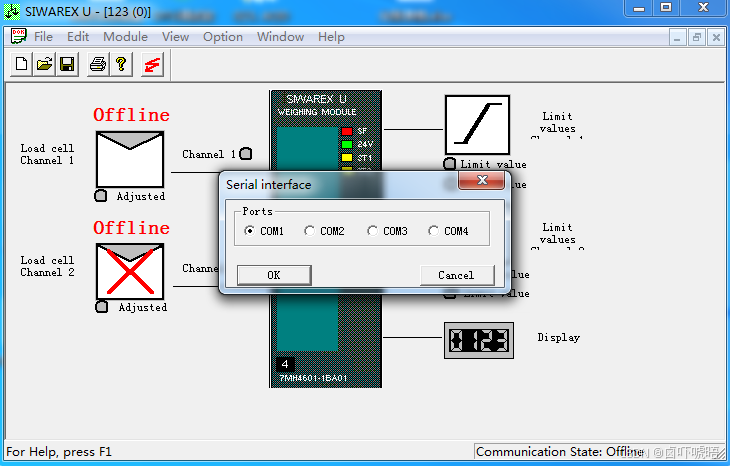730x466 pixels.
Task: Maximize the SIWAREX U main window
Action: click(666, 7)
